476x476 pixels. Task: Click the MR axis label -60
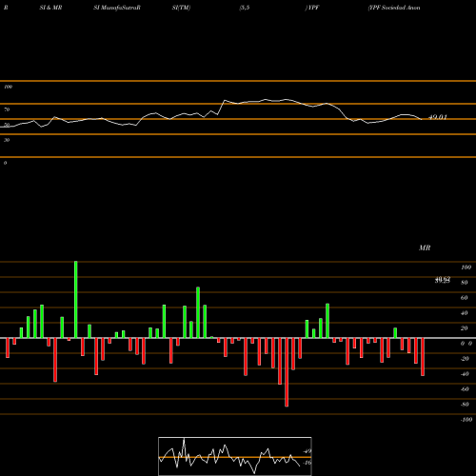(465, 389)
